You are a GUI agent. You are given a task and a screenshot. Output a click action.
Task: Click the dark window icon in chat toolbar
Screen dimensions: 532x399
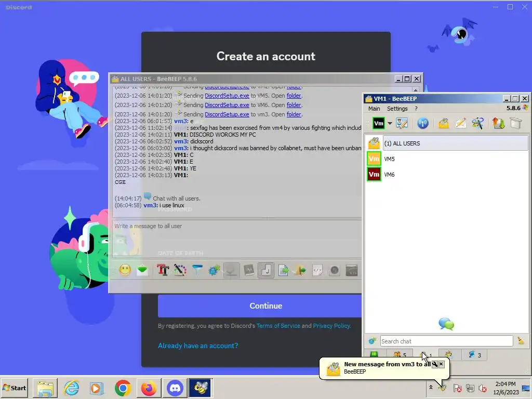pos(352,270)
